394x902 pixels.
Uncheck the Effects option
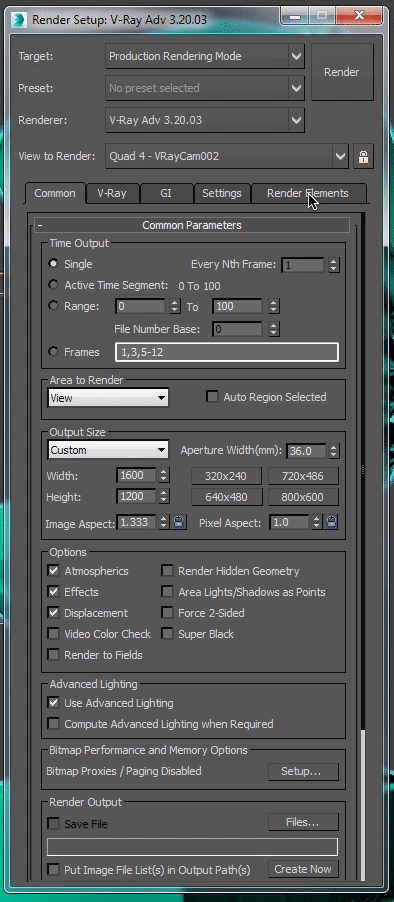click(x=53, y=591)
